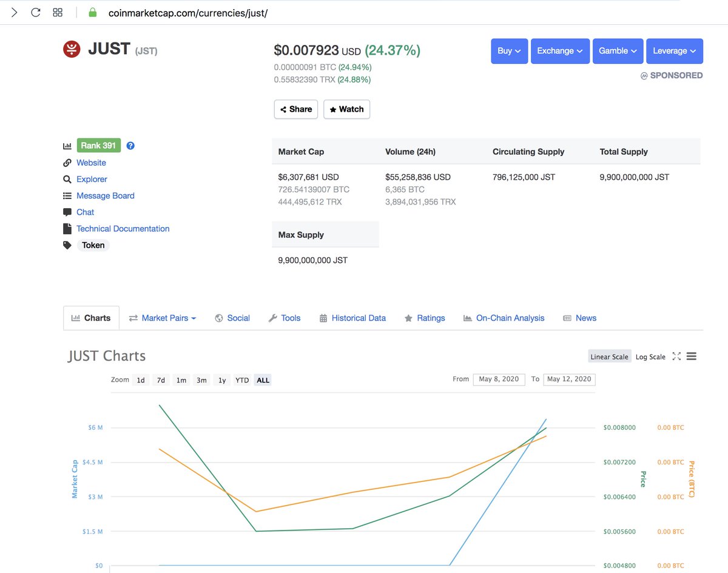The image size is (728, 573).
Task: Toggle chart fullscreen with expand icon
Action: coord(676,356)
